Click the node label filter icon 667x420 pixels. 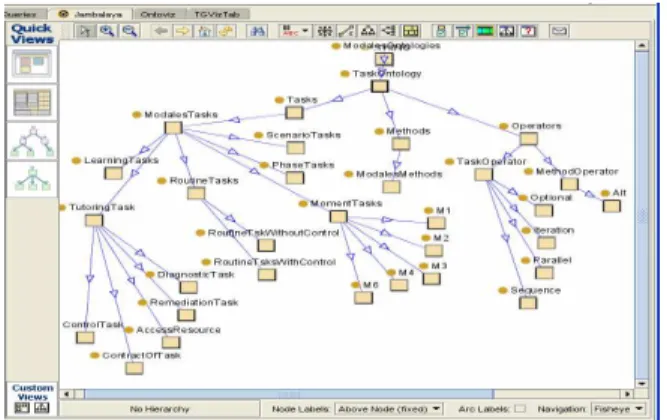(291, 31)
